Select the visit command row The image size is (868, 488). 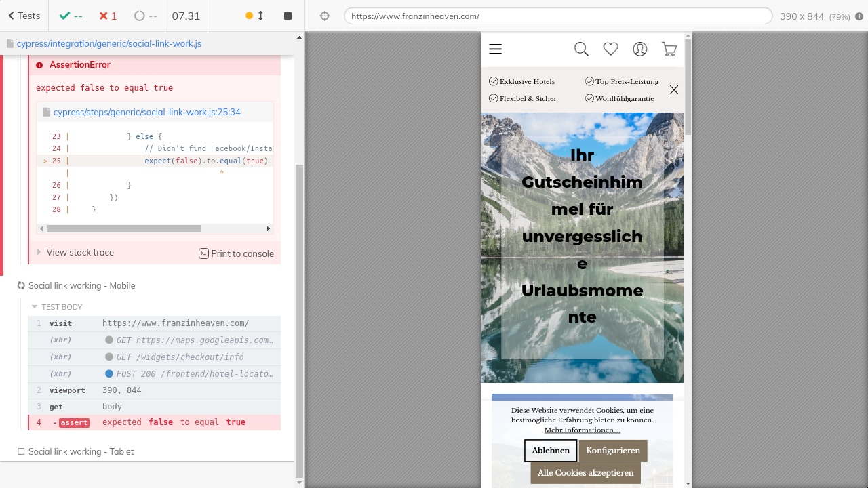click(x=154, y=323)
